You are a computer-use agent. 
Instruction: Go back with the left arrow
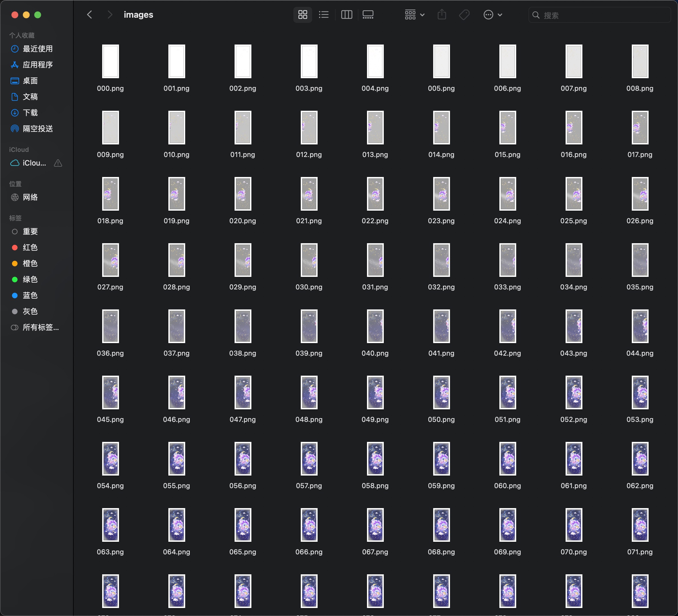click(90, 15)
